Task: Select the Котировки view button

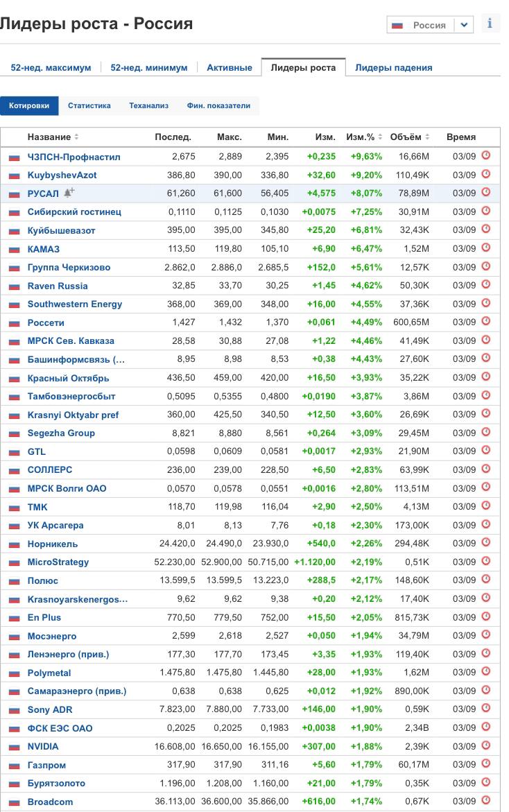Action: tap(29, 105)
